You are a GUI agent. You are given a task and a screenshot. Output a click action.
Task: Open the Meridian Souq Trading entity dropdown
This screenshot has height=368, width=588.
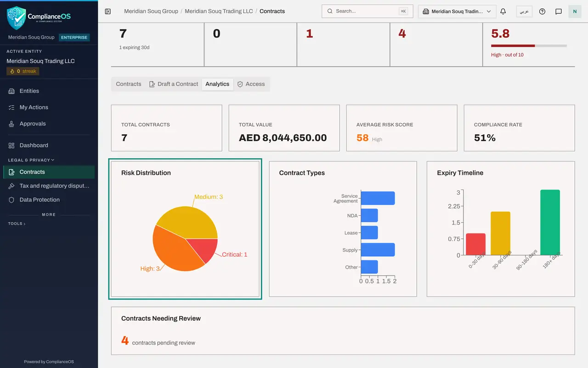(457, 11)
